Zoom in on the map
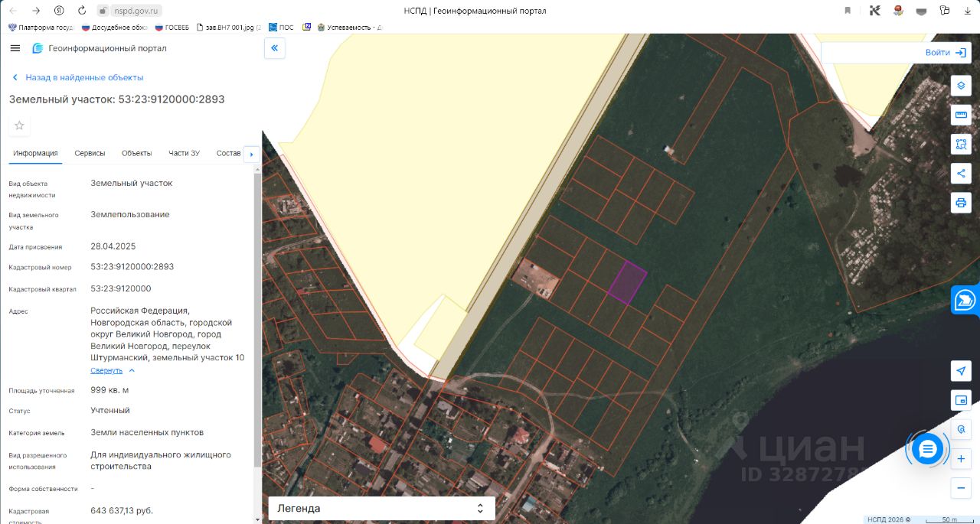Screen dimensions: 980x524 (x=961, y=459)
